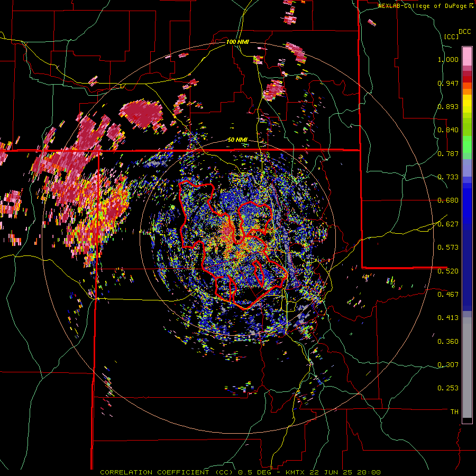Click the pink top segment of the color bar

[x=467, y=56]
